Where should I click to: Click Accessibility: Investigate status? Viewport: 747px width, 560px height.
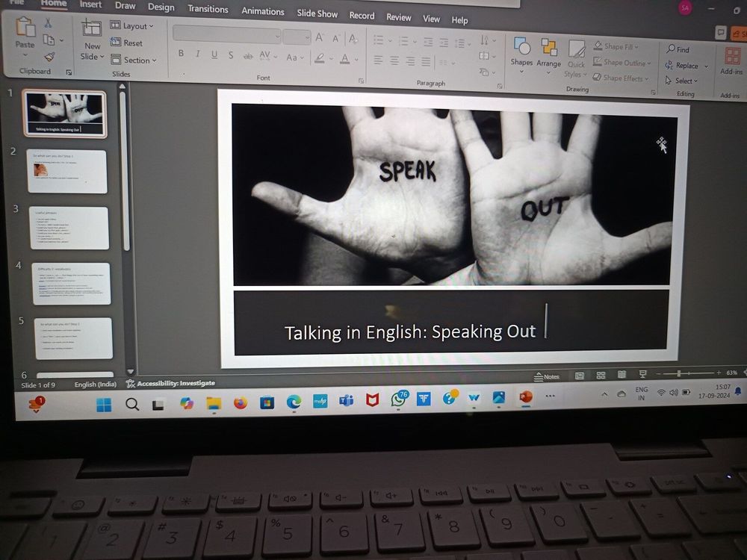pos(170,383)
